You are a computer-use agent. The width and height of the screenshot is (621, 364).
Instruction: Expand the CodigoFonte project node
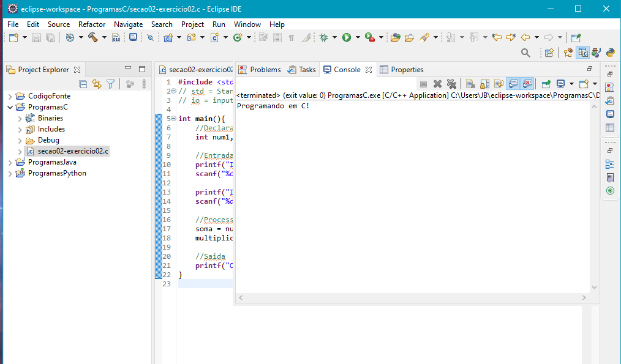click(x=10, y=96)
